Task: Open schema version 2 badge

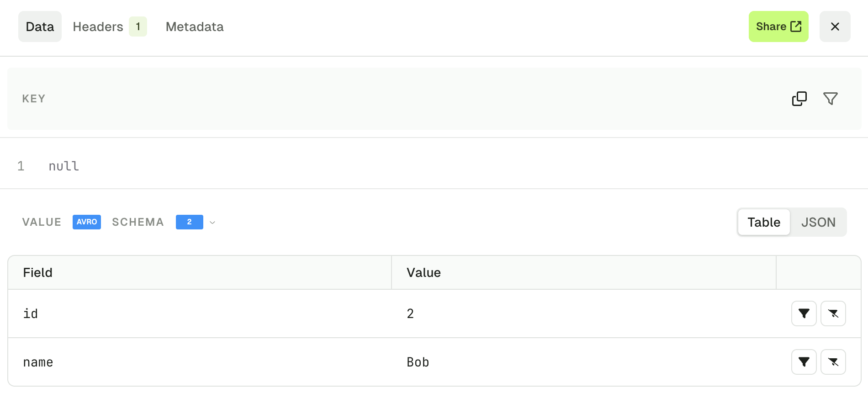Action: click(189, 222)
